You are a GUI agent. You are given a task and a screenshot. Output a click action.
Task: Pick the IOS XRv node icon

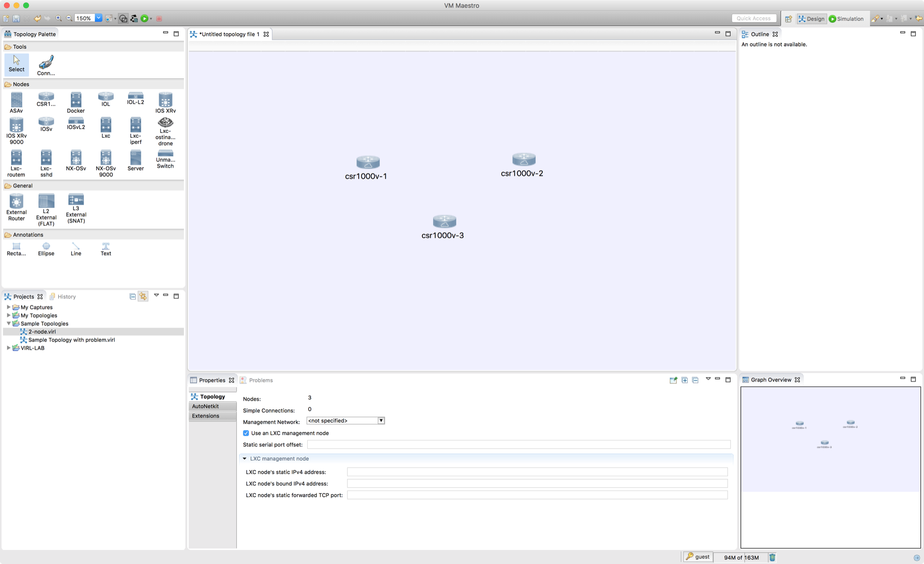click(166, 103)
